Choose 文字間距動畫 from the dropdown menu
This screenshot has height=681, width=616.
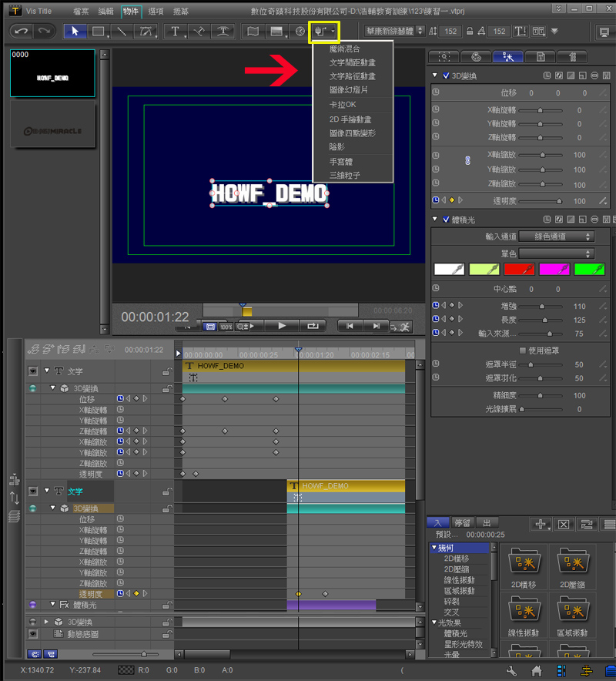(353, 63)
